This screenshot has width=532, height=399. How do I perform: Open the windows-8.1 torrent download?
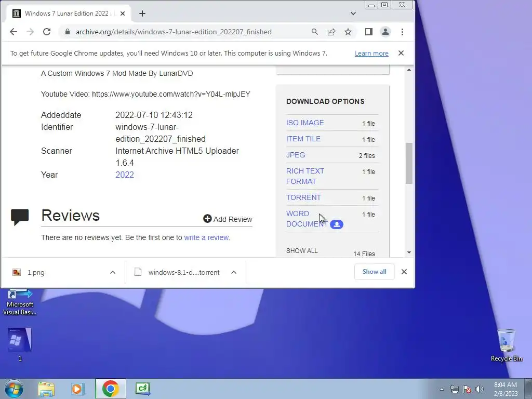tap(184, 272)
